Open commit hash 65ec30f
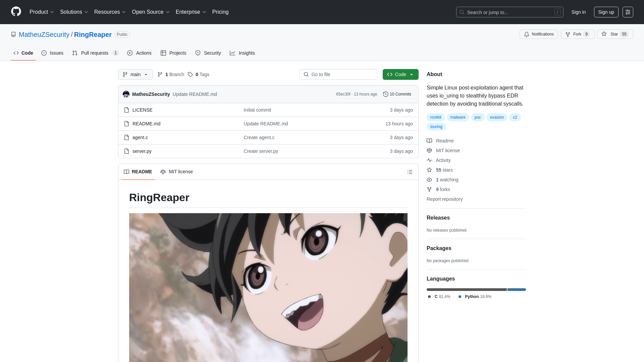The image size is (644, 362). click(343, 94)
